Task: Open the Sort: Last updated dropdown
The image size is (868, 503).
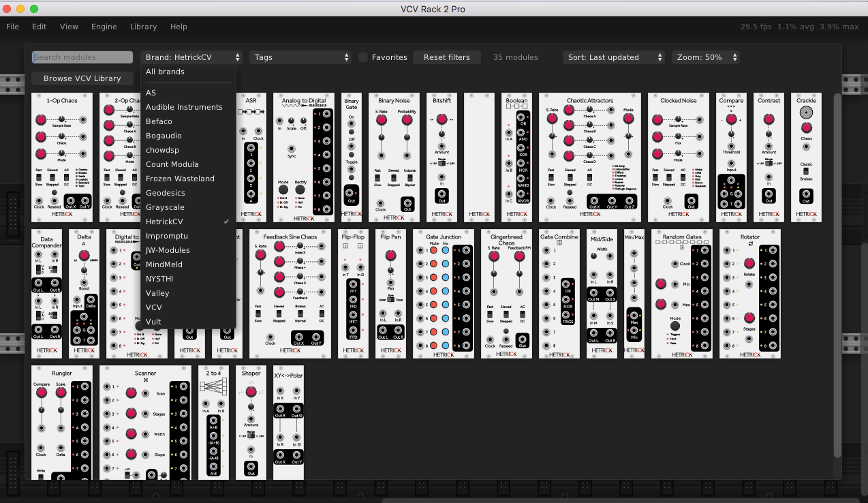Action: point(614,57)
